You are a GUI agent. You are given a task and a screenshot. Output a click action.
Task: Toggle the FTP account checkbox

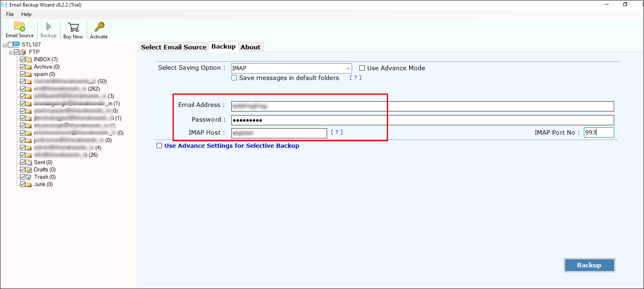pyautogui.click(x=17, y=52)
